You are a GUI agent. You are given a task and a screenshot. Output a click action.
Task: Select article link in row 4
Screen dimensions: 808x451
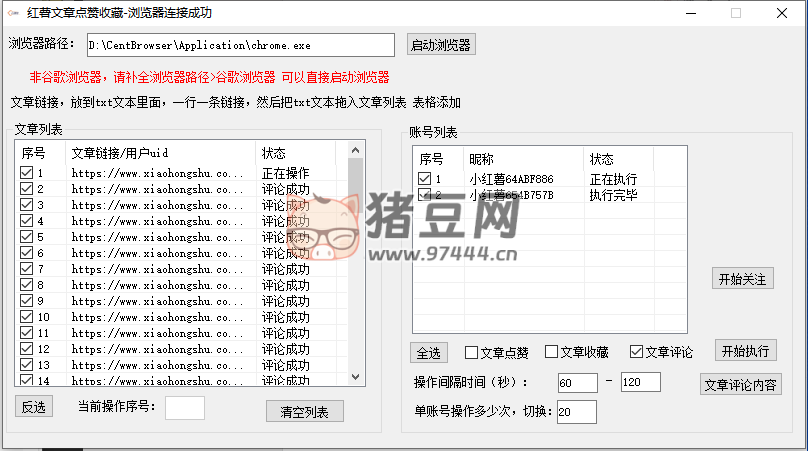[157, 221]
